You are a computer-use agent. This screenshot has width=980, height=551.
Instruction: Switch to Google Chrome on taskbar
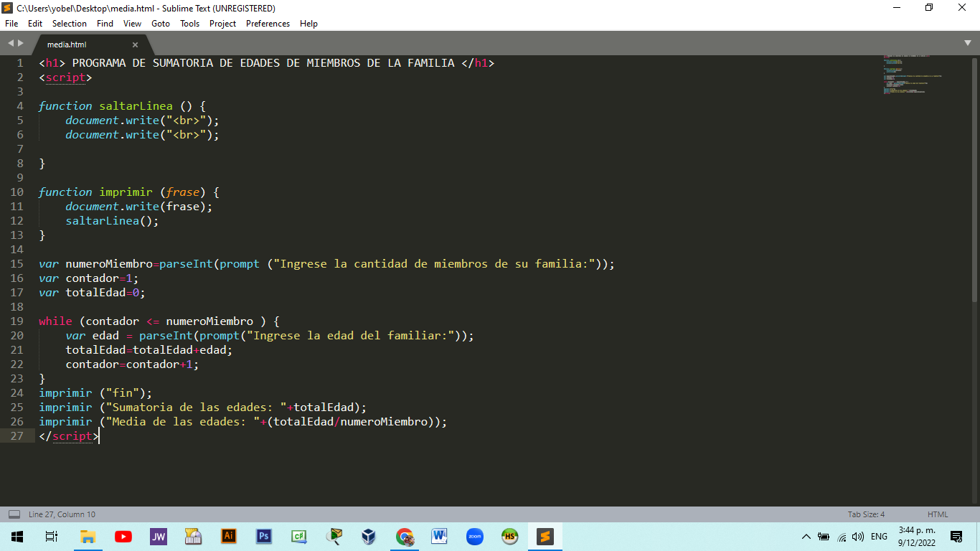(405, 536)
